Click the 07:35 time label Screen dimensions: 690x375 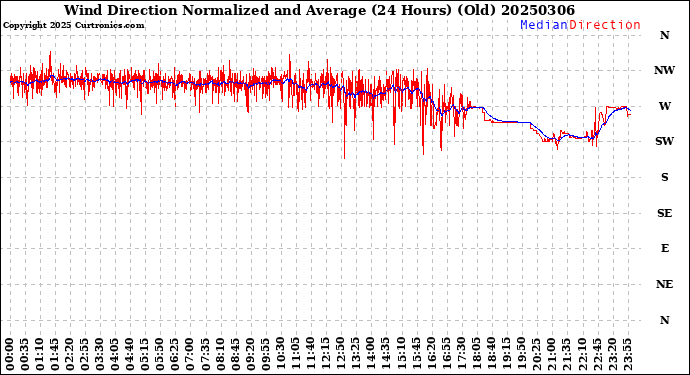(x=205, y=354)
